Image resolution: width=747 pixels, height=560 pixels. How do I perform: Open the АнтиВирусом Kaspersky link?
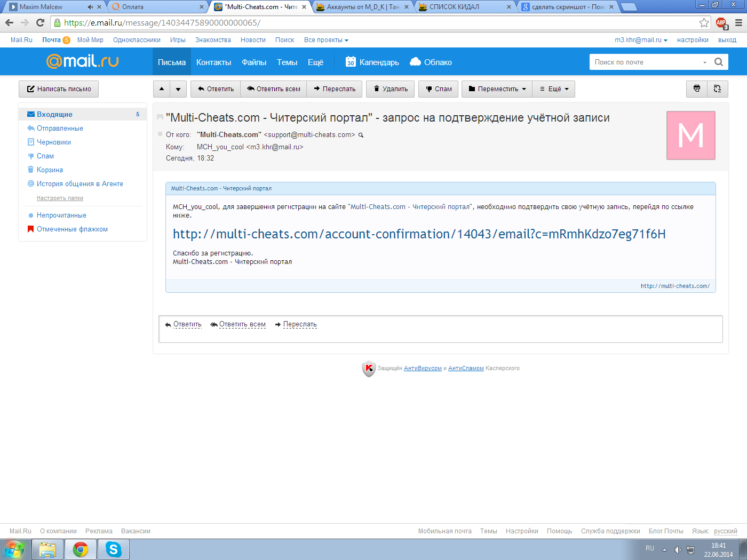point(423,368)
